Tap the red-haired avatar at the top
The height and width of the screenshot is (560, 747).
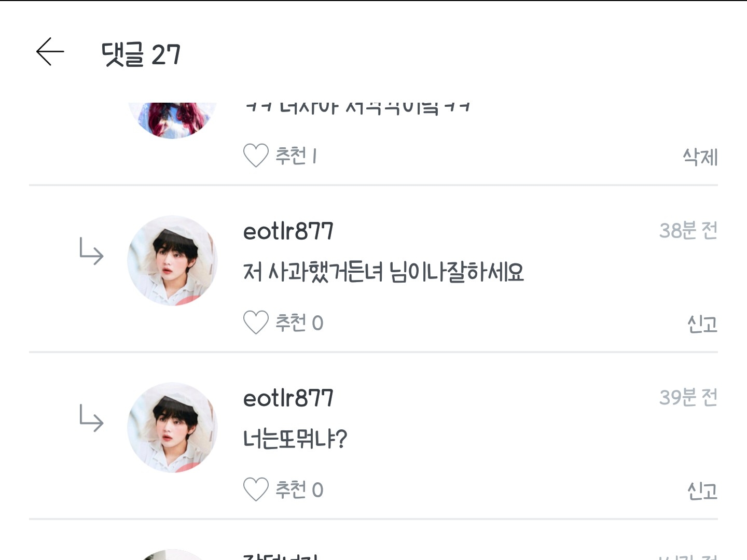(172, 119)
